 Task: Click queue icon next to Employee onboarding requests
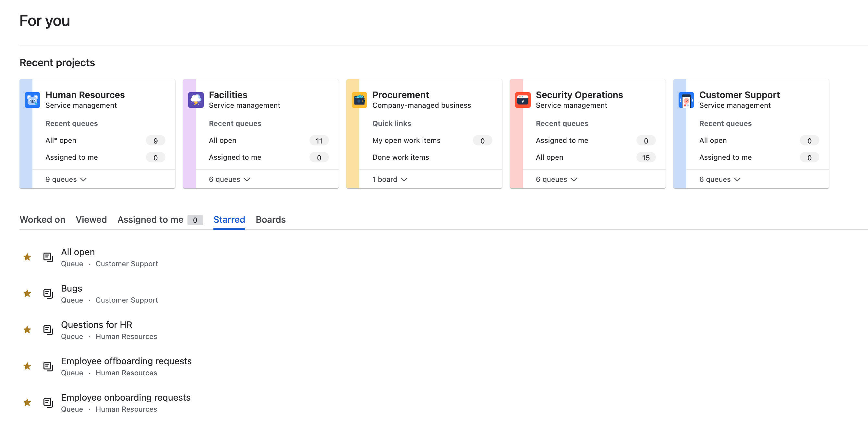tap(48, 403)
